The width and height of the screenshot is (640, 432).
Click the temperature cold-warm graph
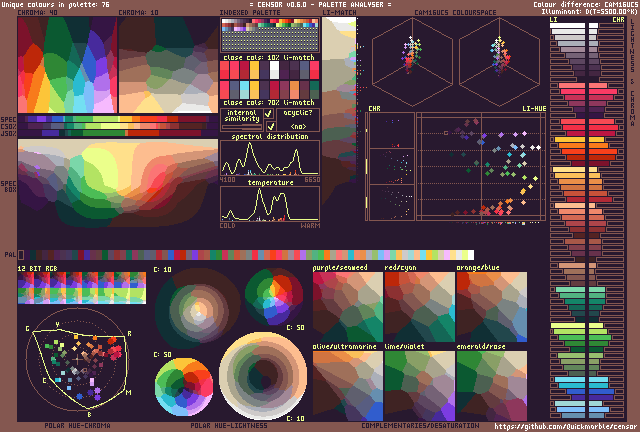269,204
